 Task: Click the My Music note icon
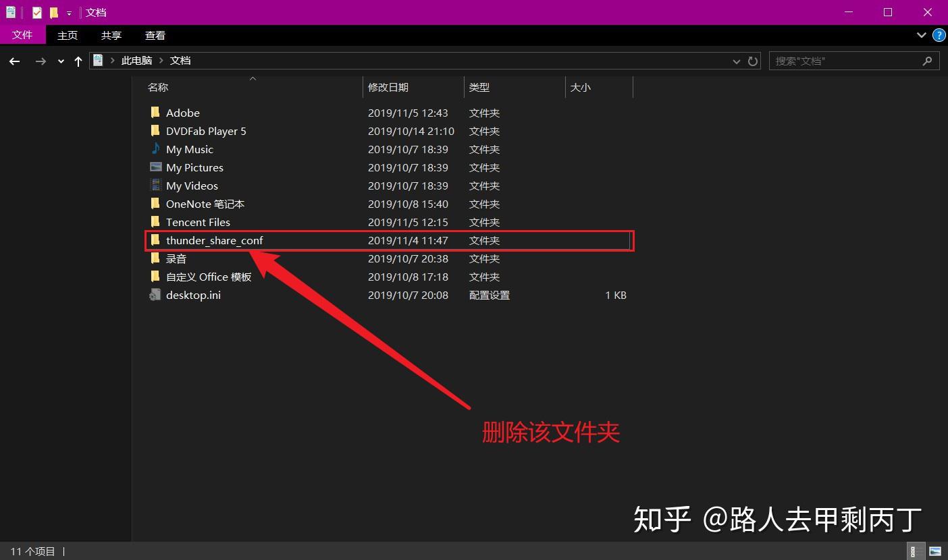tap(155, 149)
